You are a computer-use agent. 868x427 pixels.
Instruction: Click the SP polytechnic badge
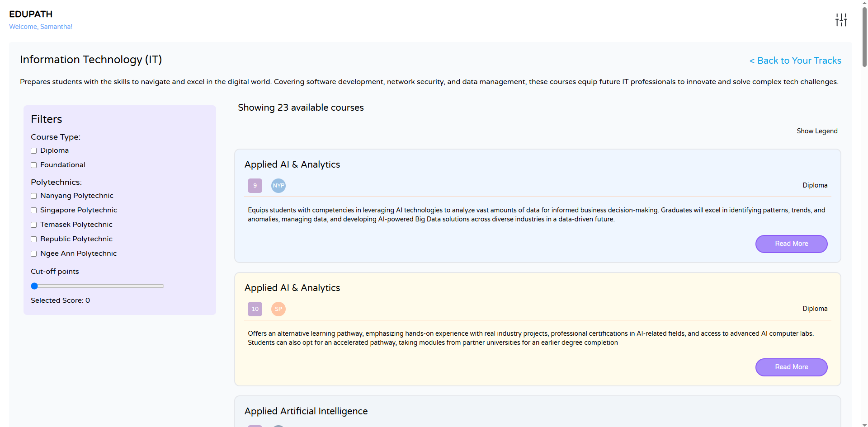point(278,309)
